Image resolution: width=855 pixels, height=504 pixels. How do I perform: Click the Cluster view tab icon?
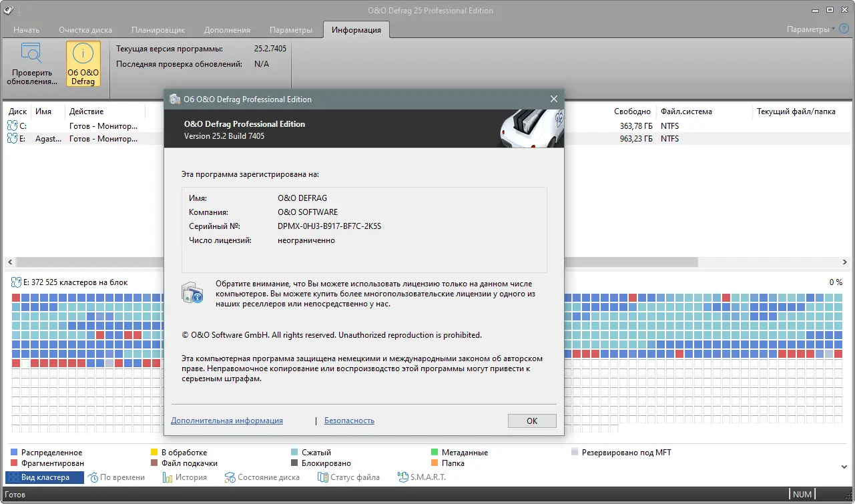click(x=13, y=477)
